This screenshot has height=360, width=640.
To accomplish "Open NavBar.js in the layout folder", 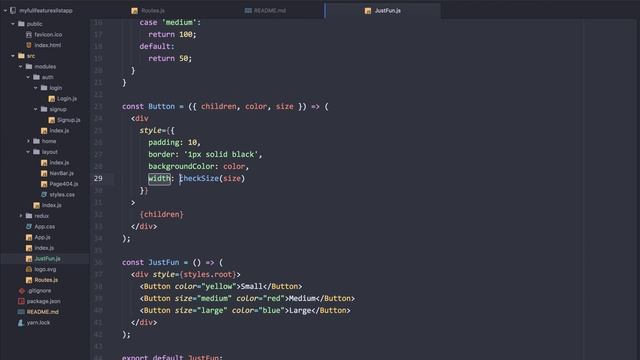I will pyautogui.click(x=62, y=173).
